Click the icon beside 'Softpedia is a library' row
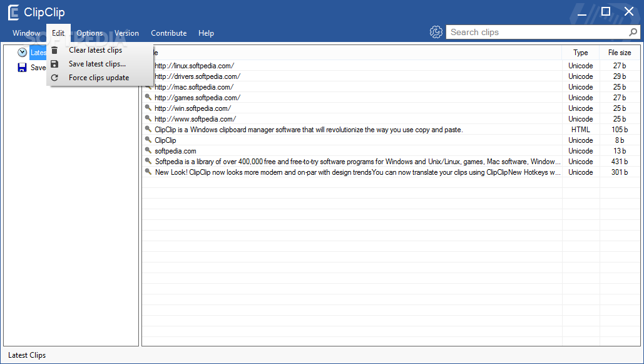Viewport: 644px width, 364px height. click(x=148, y=161)
